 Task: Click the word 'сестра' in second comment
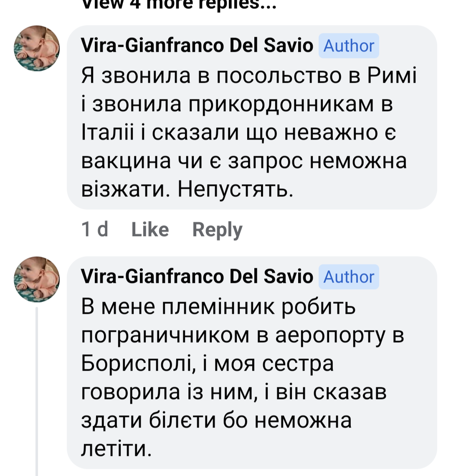coord(298,364)
